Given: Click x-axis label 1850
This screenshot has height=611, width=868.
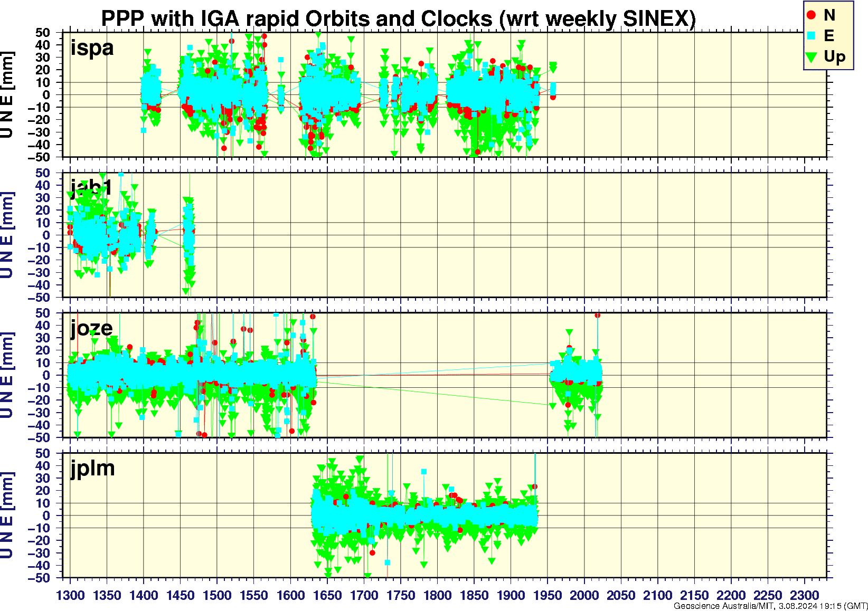Looking at the screenshot, I should 474,595.
